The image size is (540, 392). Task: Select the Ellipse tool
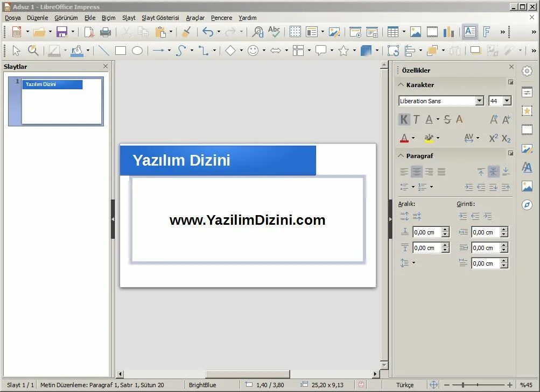pos(137,51)
